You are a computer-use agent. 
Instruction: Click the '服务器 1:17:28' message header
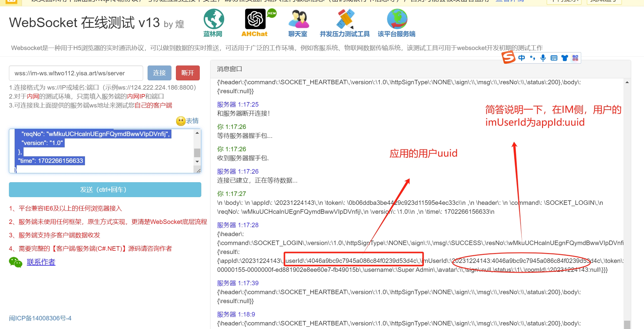pyautogui.click(x=238, y=225)
